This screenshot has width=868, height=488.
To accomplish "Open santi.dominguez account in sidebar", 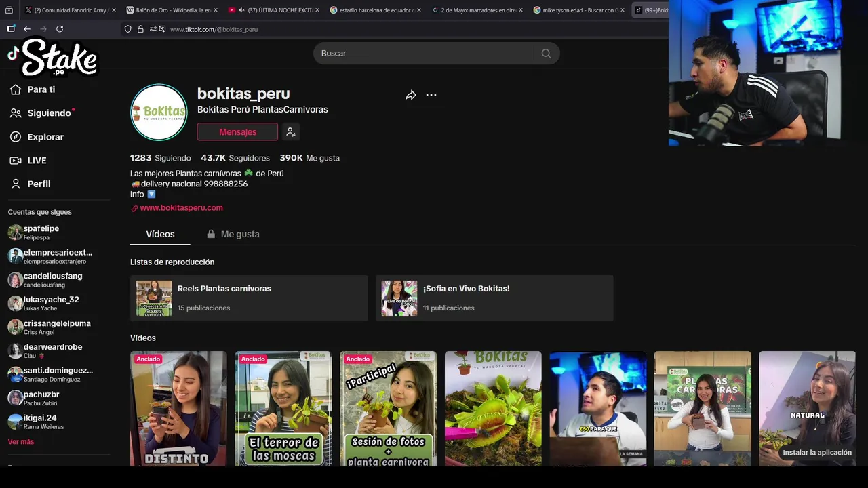I will (x=58, y=374).
